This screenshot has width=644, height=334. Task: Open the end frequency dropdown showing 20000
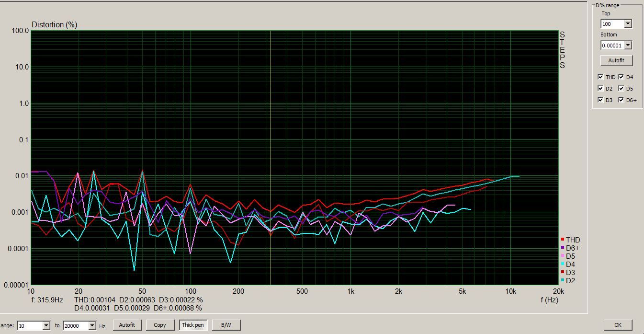point(92,326)
